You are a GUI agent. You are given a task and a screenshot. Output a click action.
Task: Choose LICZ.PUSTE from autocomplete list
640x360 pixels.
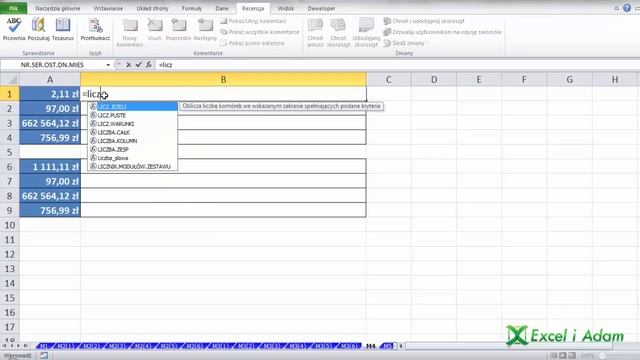133,115
